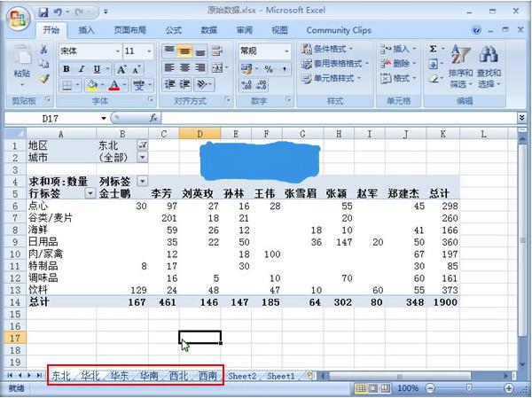Image resolution: width=532 pixels, height=398 pixels.
Task: Apply comma style
Action: 285,69
